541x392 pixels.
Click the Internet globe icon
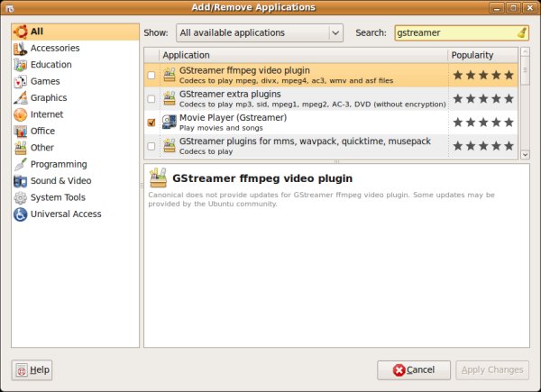coord(21,114)
